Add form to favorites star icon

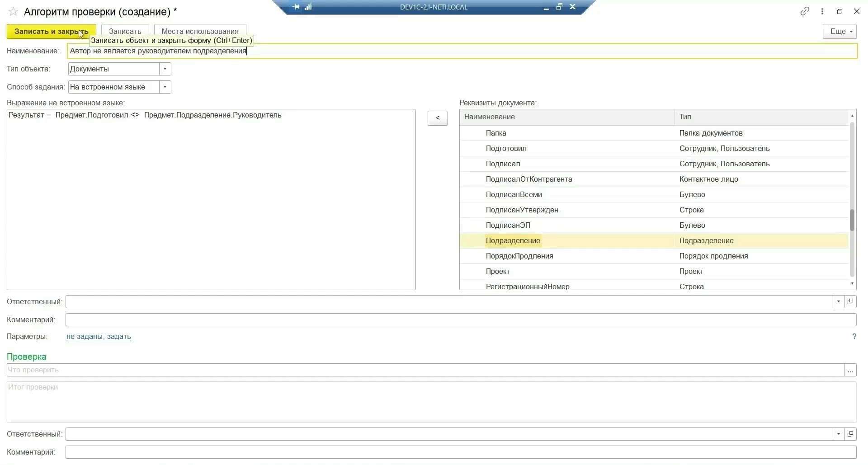pyautogui.click(x=14, y=12)
